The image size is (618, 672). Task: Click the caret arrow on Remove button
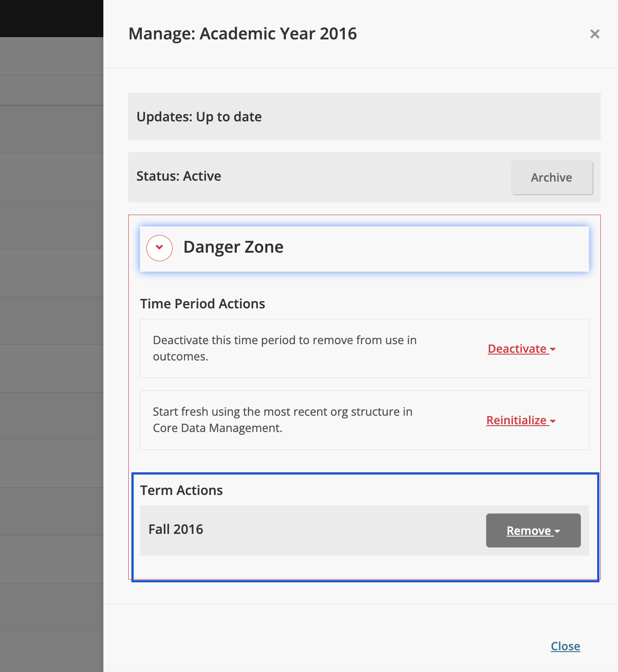coord(558,531)
